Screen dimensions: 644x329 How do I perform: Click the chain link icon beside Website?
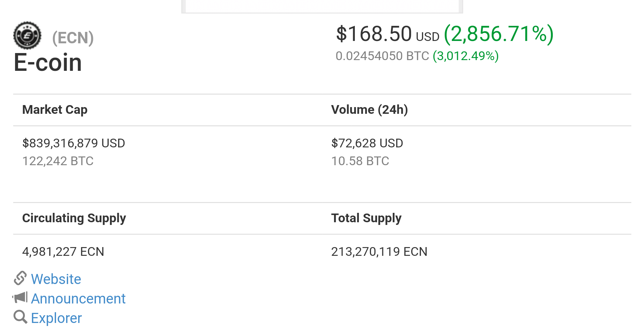pyautogui.click(x=20, y=278)
